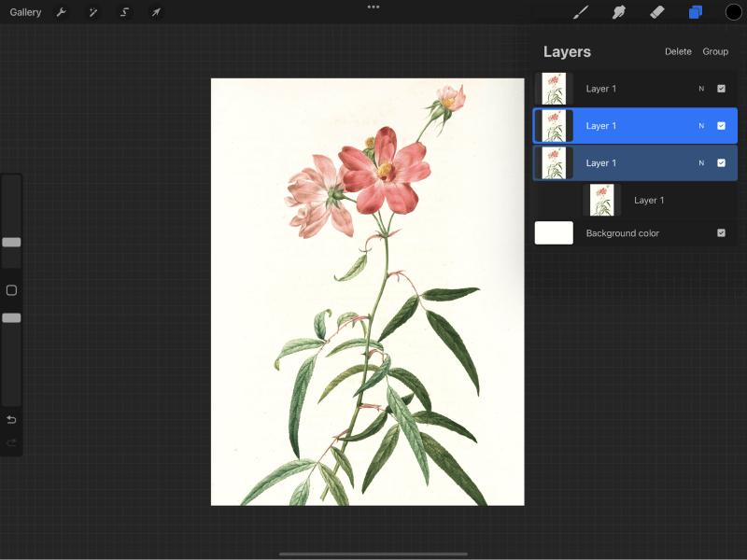Open blend mode N on the dark blue Layer 1
Viewport: 747px width, 560px height.
click(701, 162)
